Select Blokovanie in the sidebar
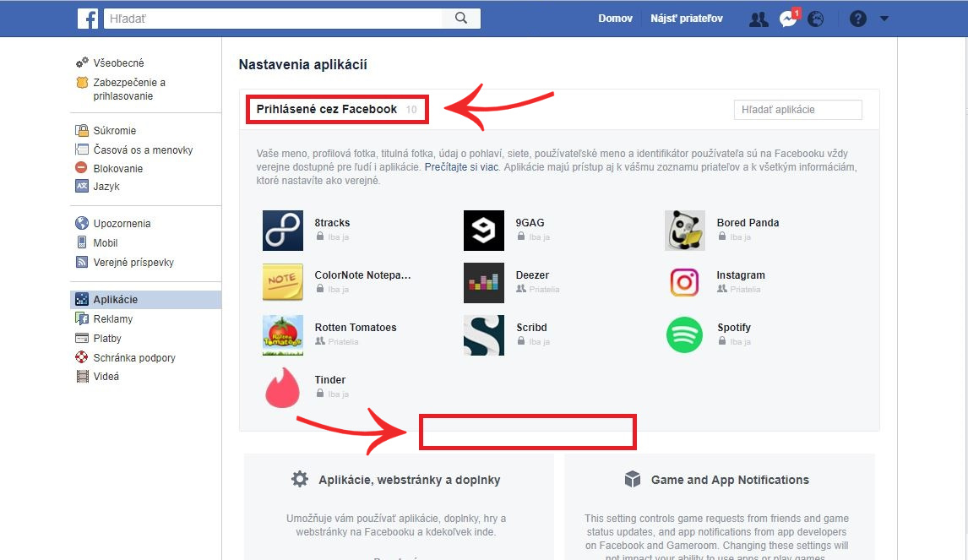 pos(117,168)
